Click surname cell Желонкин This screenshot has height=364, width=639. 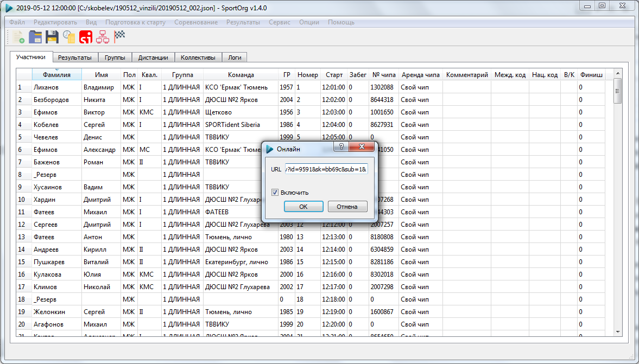[x=56, y=312]
